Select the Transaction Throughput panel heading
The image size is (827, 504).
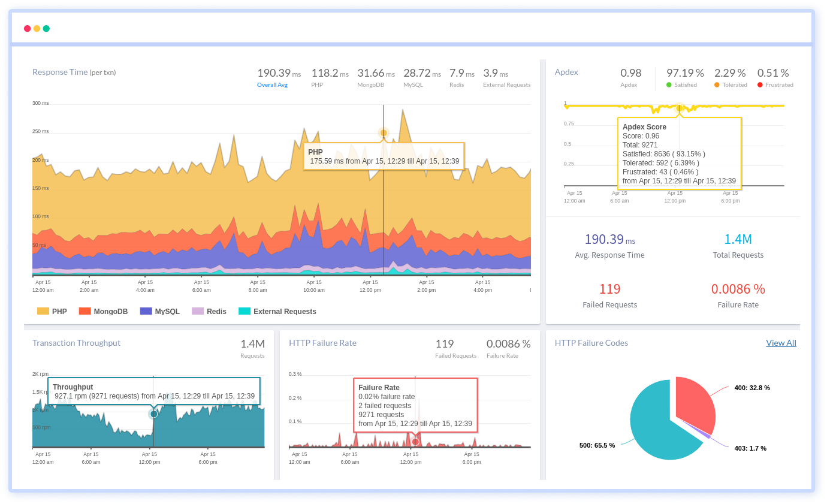point(76,343)
